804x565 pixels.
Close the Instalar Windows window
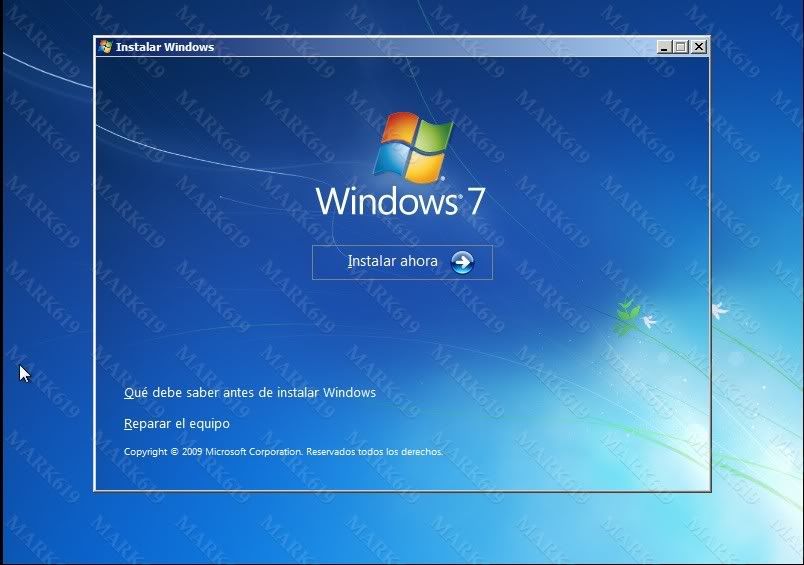698,47
